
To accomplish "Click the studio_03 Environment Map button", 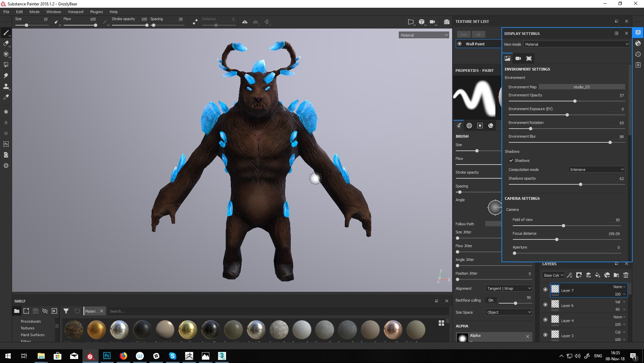I will (x=582, y=87).
